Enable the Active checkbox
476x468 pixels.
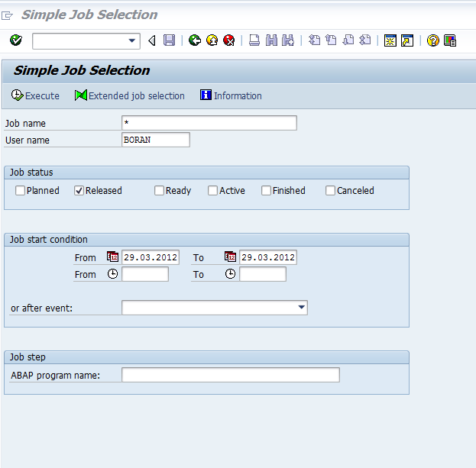(x=213, y=190)
